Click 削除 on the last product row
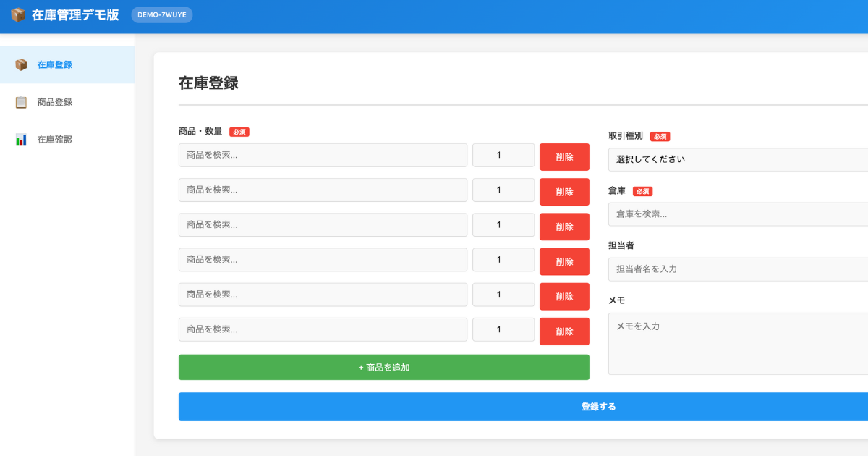This screenshot has height=456, width=868. click(x=564, y=332)
